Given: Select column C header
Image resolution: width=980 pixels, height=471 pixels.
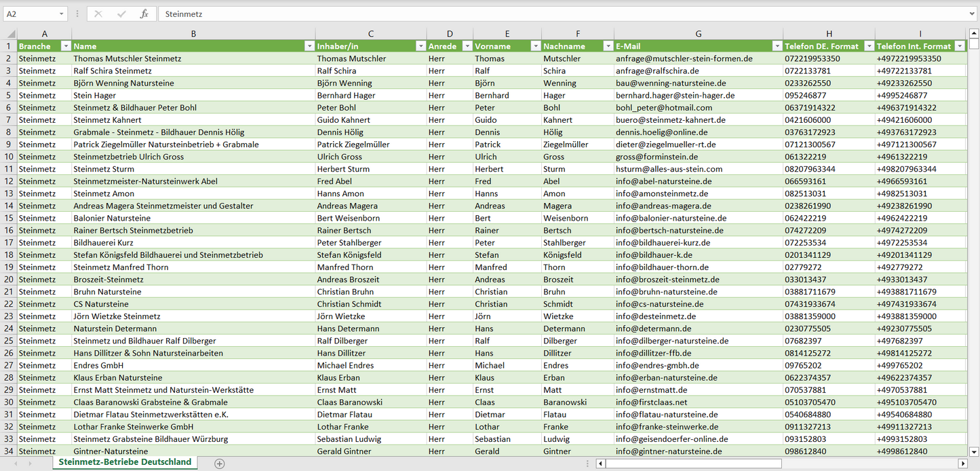Looking at the screenshot, I should coord(370,34).
